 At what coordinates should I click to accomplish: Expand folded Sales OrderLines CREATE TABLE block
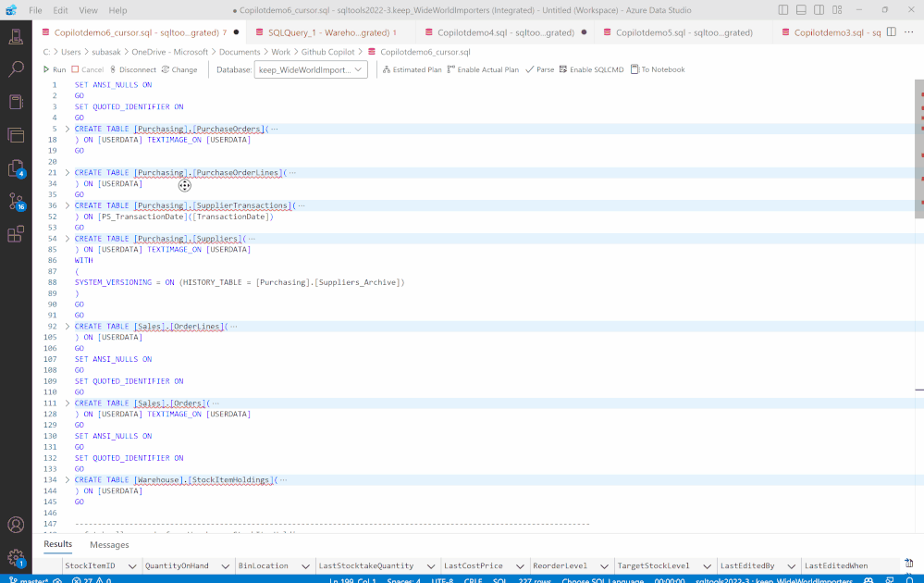tap(68, 326)
